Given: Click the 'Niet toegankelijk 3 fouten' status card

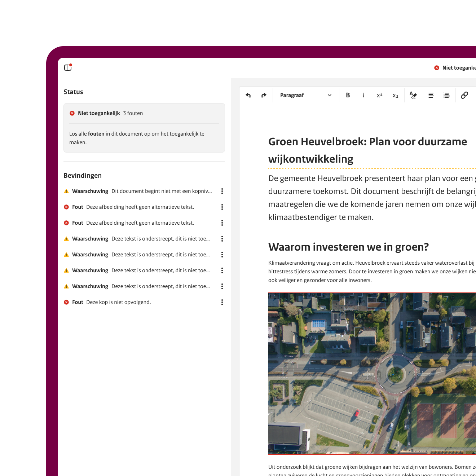Looking at the screenshot, I should (144, 128).
